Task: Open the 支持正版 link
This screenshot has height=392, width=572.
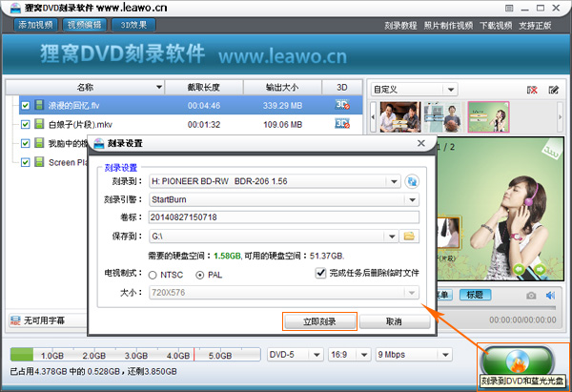Action: (x=535, y=26)
